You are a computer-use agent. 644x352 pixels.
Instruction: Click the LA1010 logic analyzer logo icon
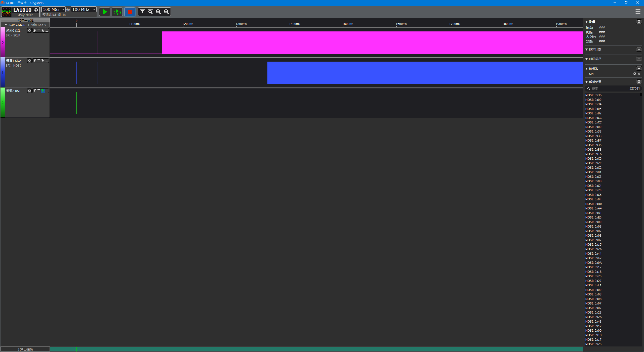click(x=7, y=12)
